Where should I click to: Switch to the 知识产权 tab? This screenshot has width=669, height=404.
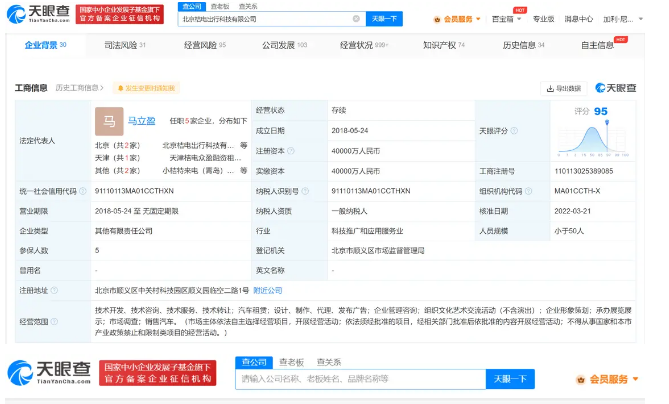click(444, 45)
